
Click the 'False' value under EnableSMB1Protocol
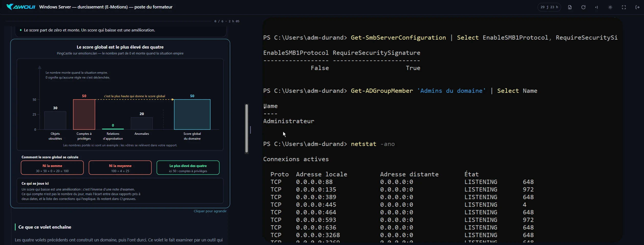point(320,68)
